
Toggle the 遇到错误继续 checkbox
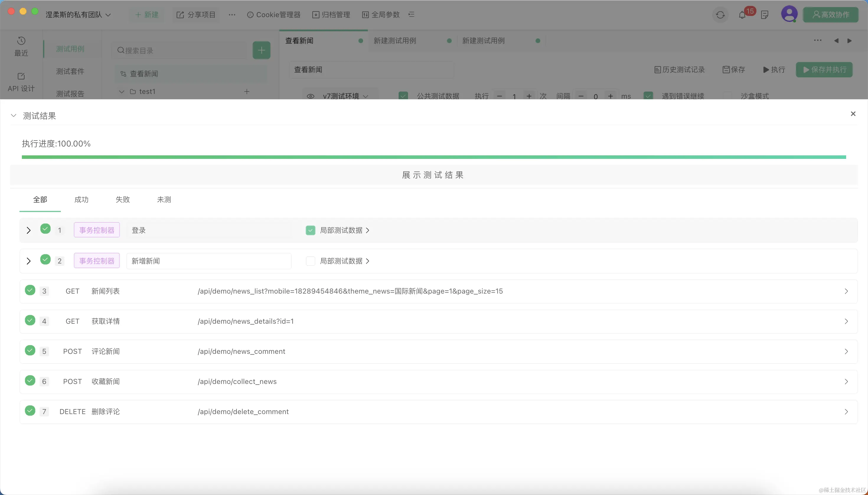click(x=648, y=96)
